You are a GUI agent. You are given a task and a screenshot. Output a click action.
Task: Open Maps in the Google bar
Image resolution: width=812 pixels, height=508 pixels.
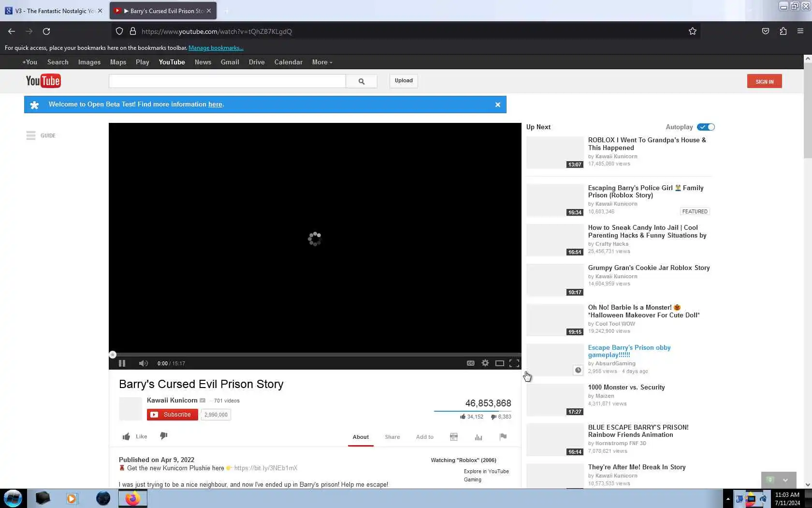click(118, 62)
